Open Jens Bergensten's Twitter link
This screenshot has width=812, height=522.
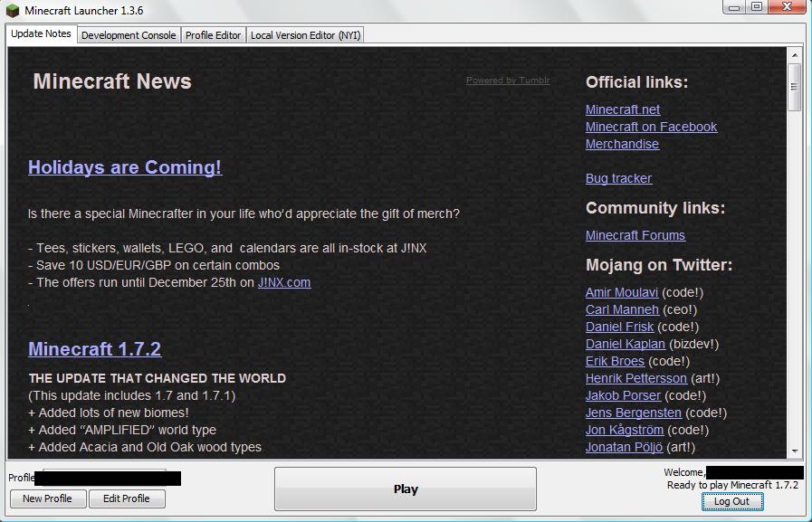pyautogui.click(x=634, y=413)
